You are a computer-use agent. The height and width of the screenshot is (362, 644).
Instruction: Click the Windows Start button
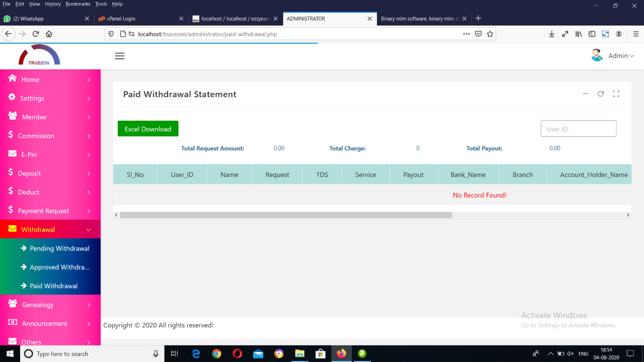10,354
